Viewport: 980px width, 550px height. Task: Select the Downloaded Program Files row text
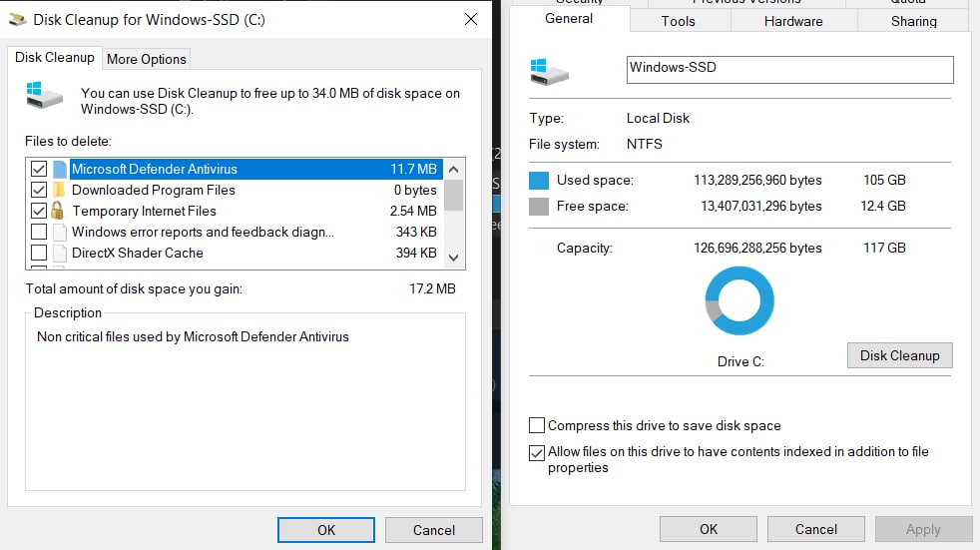tap(153, 190)
